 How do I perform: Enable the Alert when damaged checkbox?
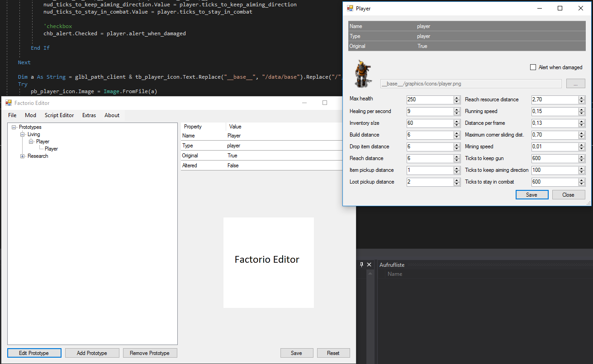[x=533, y=67]
